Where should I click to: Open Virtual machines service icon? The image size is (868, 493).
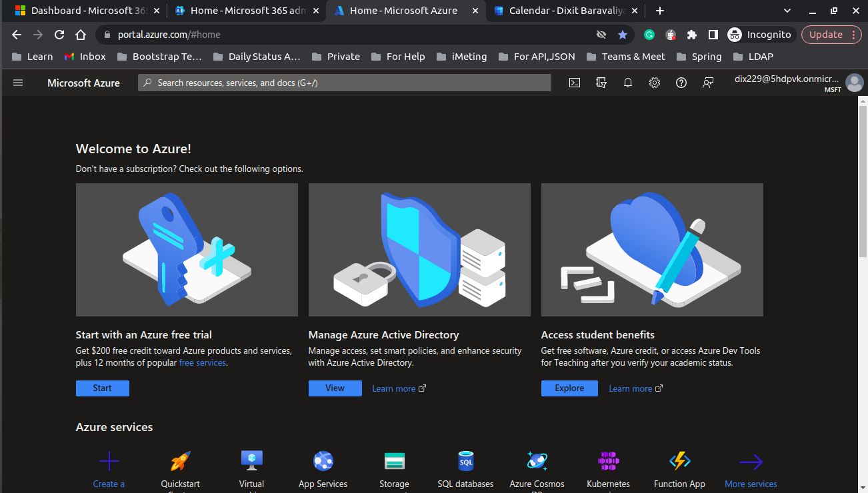click(251, 461)
